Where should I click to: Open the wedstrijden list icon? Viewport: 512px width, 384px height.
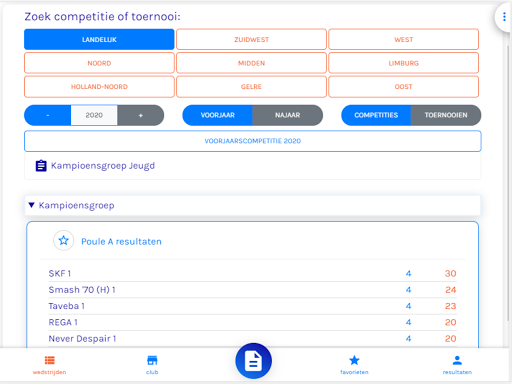coord(49,360)
